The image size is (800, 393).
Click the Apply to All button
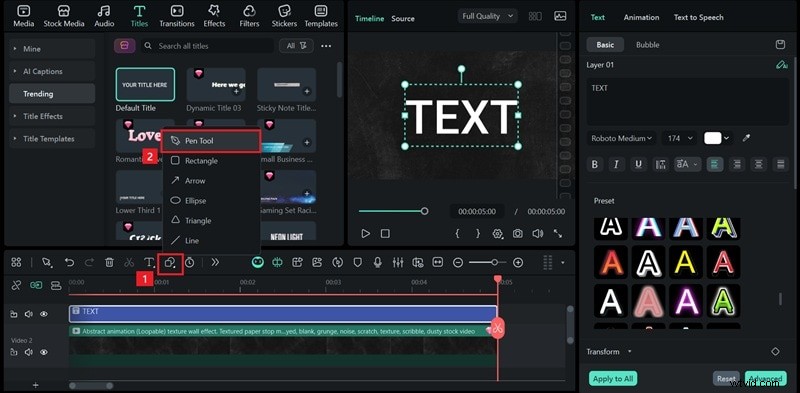613,378
